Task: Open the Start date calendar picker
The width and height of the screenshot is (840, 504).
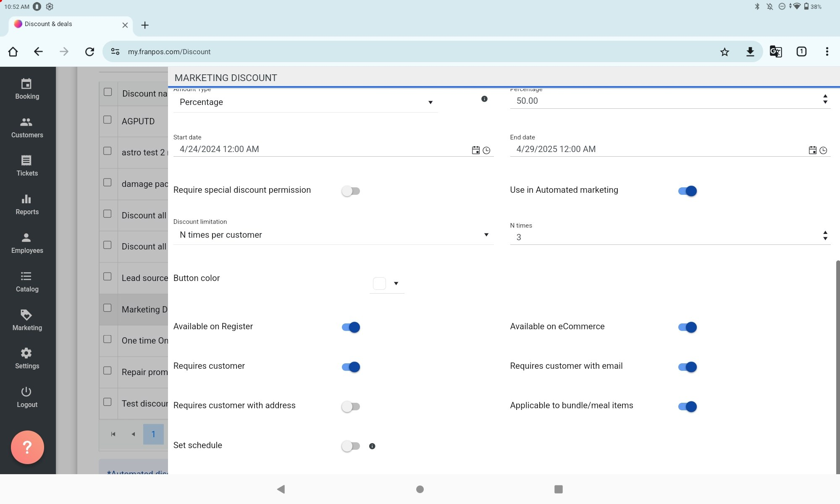Action: click(475, 150)
